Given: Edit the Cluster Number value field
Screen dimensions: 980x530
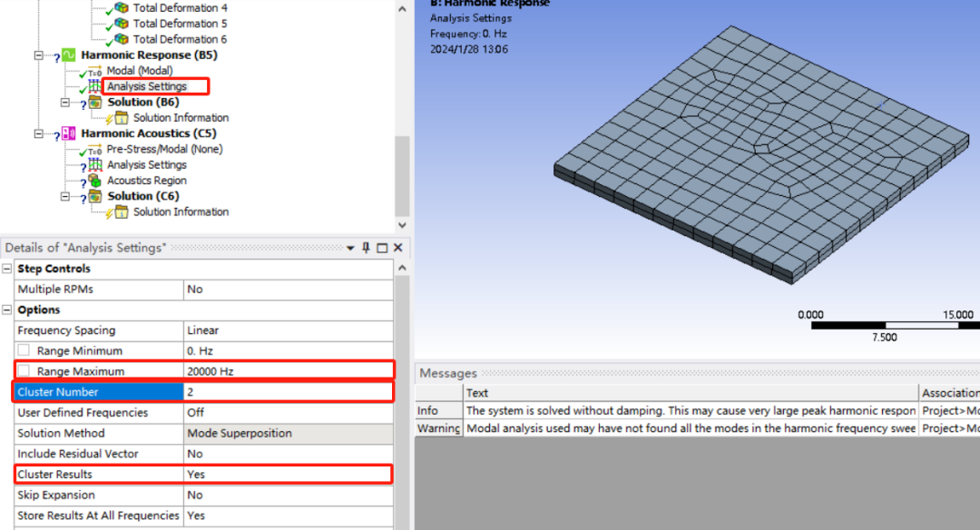Looking at the screenshot, I should click(x=289, y=392).
